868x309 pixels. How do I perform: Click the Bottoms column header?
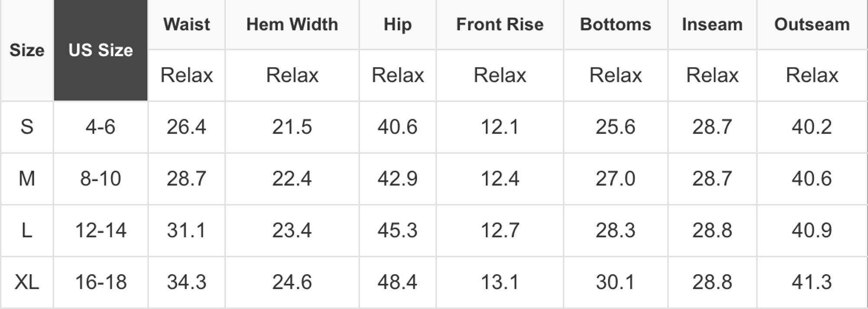tap(615, 24)
